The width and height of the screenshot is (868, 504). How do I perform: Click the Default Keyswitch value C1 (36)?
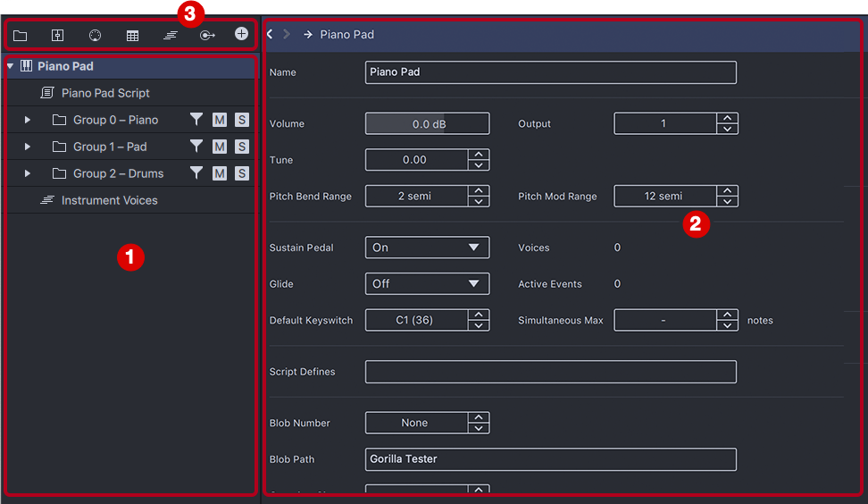[x=417, y=320]
